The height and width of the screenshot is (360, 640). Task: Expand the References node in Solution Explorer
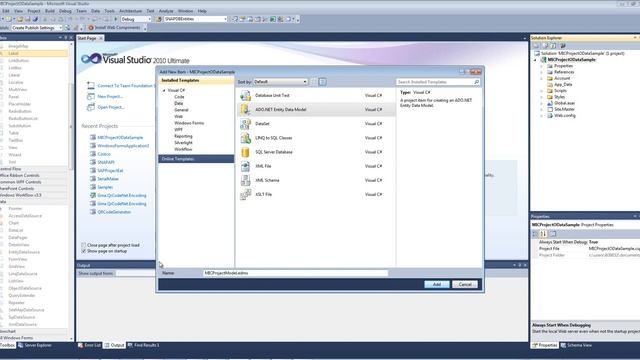(542, 72)
